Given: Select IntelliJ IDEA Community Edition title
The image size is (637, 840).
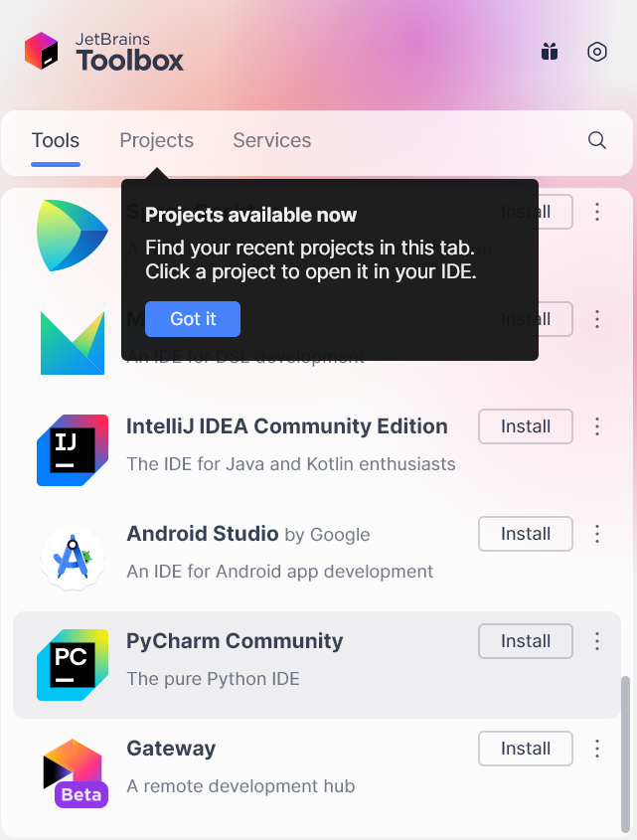Looking at the screenshot, I should 287,426.
